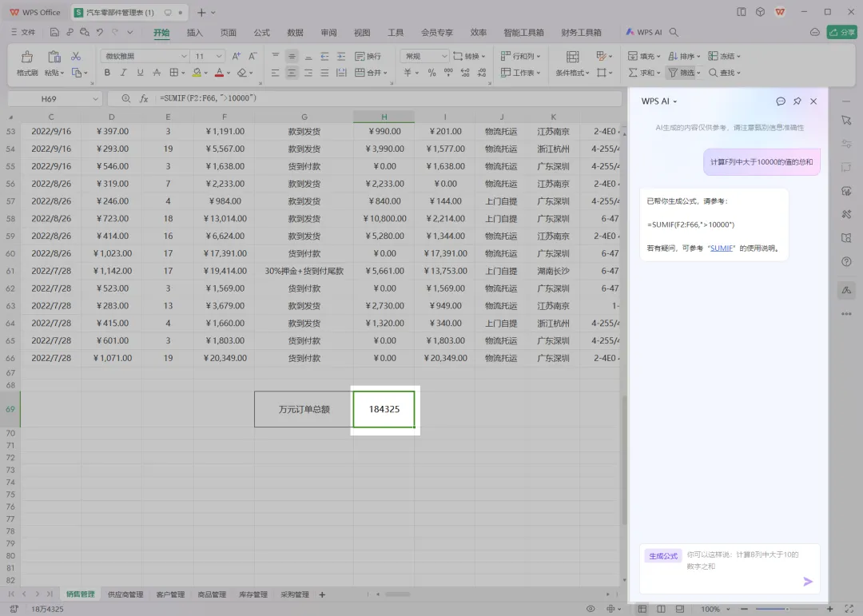The height and width of the screenshot is (616, 863).
Task: Toggle bold formatting
Action: (x=107, y=72)
